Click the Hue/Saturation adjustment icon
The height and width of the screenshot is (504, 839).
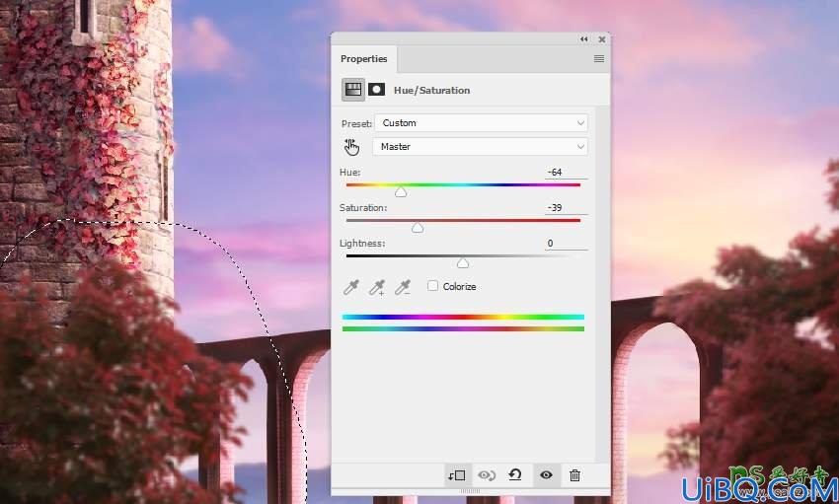click(x=352, y=90)
